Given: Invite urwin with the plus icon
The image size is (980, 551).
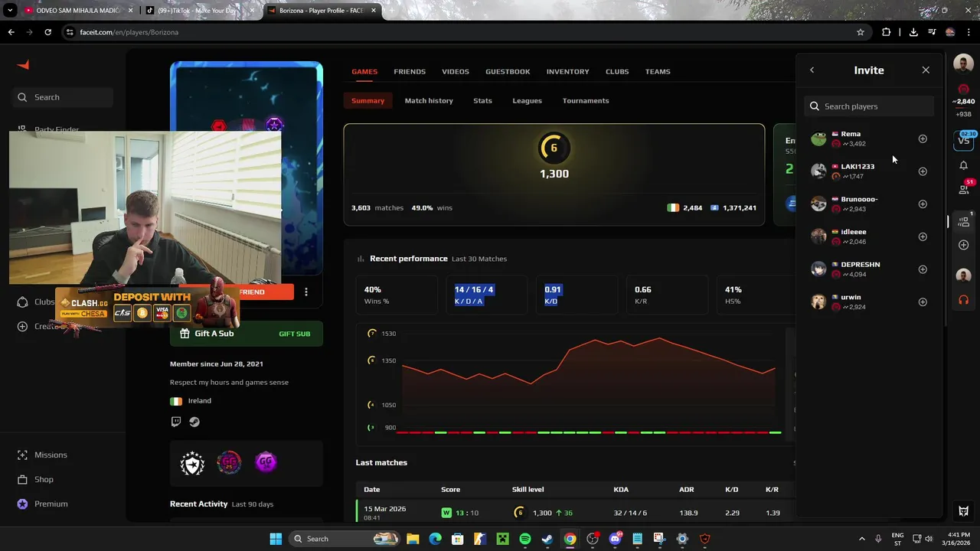Looking at the screenshot, I should point(923,302).
